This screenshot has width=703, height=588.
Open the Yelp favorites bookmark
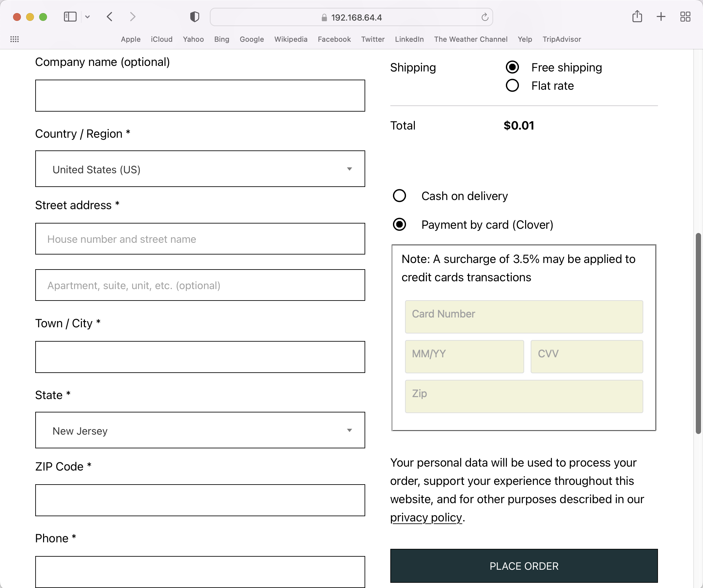[524, 39]
